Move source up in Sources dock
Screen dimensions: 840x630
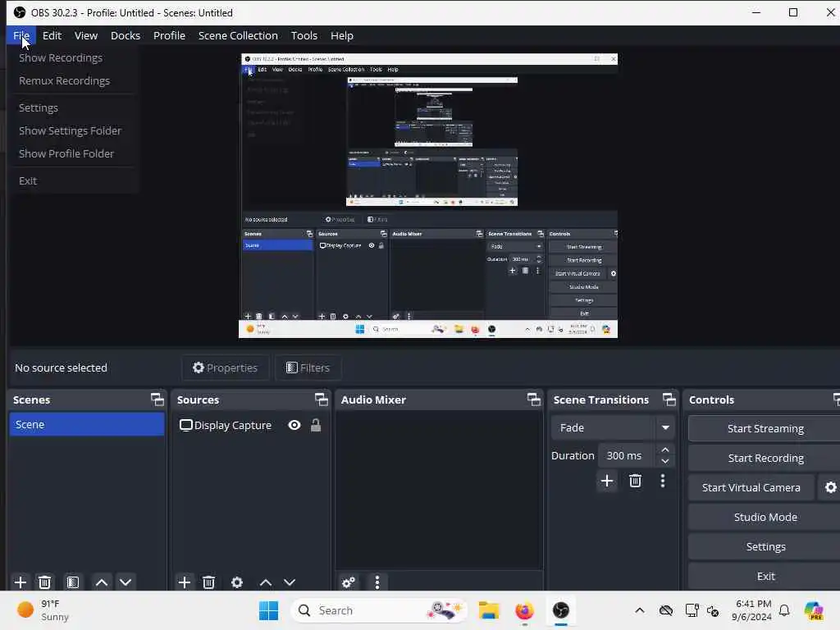click(265, 582)
